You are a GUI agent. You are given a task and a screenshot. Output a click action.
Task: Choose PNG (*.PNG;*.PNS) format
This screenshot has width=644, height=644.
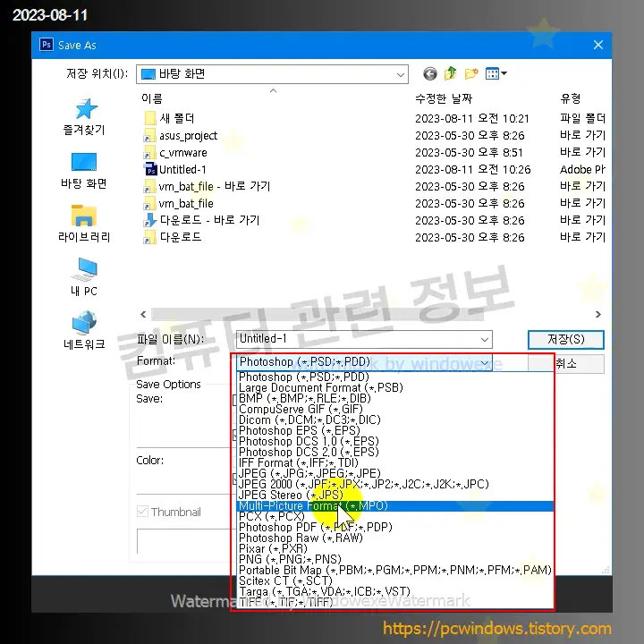pos(395,559)
